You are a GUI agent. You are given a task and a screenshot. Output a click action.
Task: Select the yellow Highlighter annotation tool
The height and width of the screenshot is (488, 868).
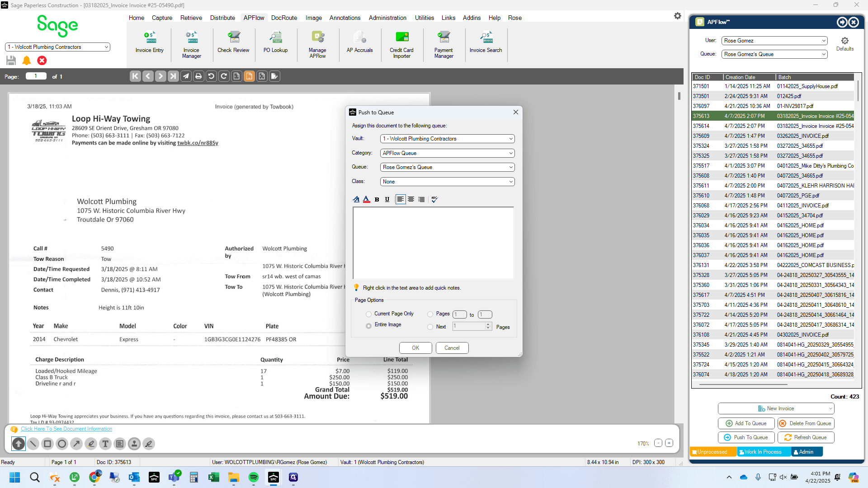coord(91,444)
